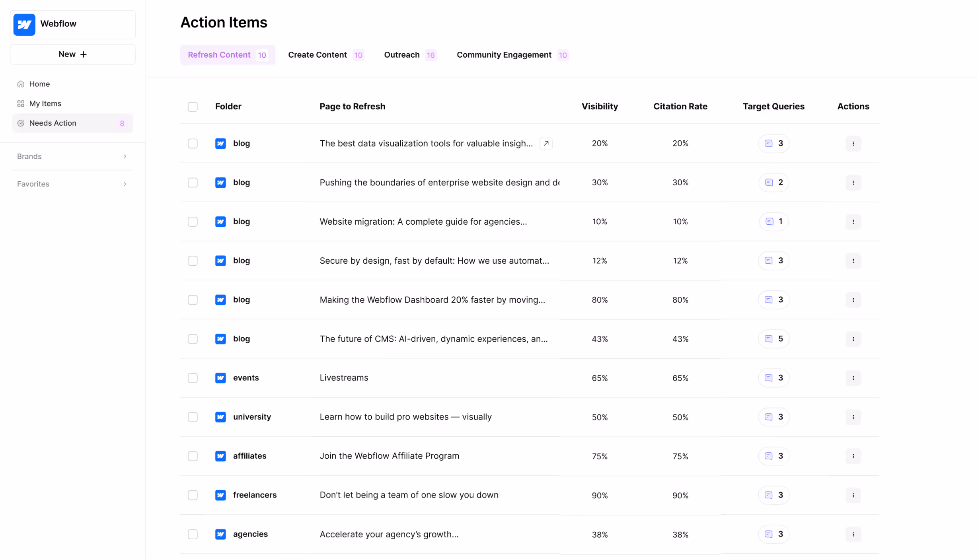Check the Website migration row
978x560 pixels.
[x=193, y=222]
